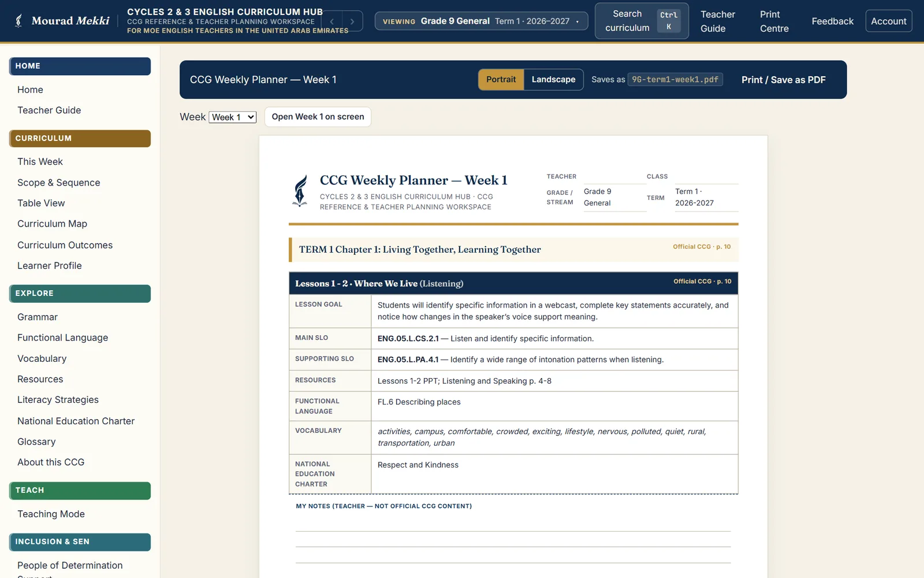Collapse the EXPLORE sidebar section header
Screen dimensions: 924x578
(x=80, y=294)
